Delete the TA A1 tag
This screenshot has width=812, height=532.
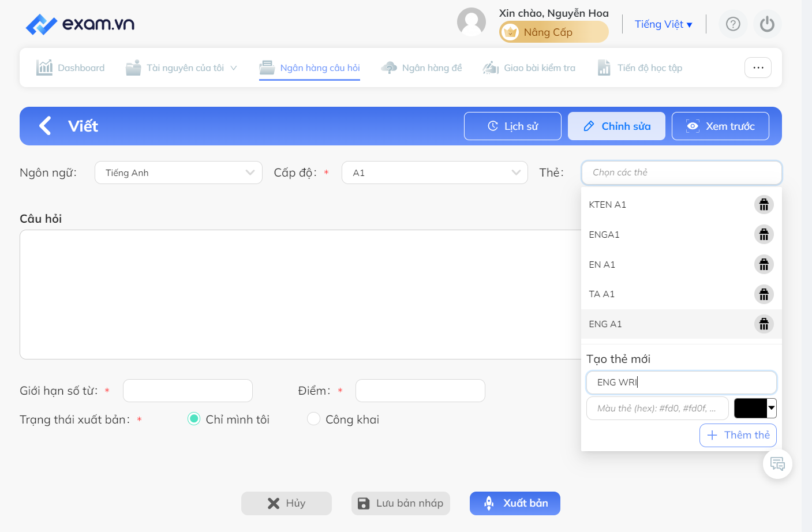764,294
